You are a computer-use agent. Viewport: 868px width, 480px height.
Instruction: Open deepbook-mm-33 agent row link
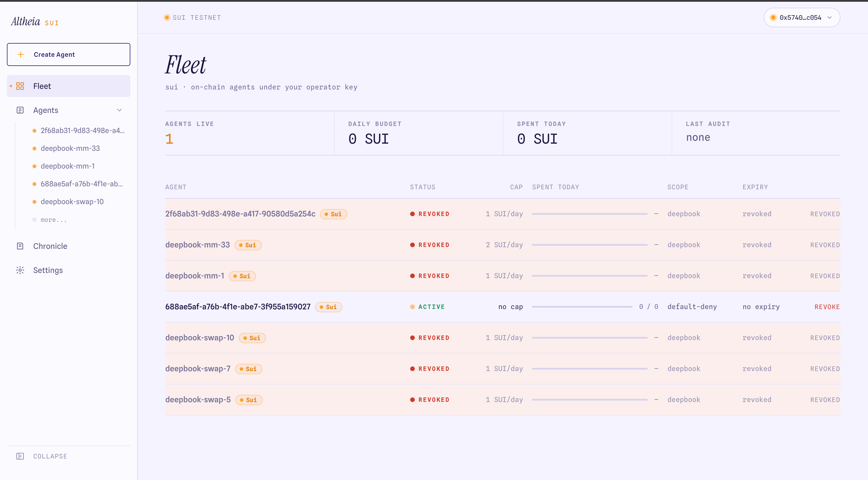[197, 245]
